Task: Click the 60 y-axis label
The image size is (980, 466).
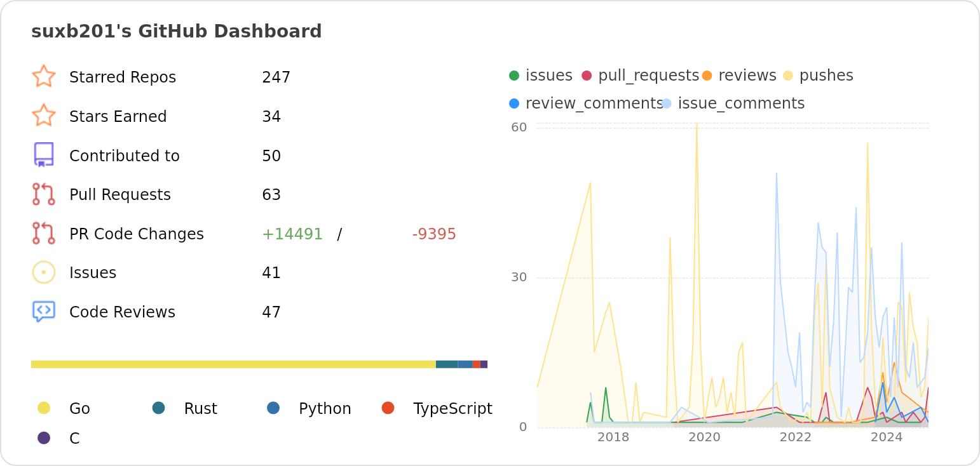Action: coord(519,127)
